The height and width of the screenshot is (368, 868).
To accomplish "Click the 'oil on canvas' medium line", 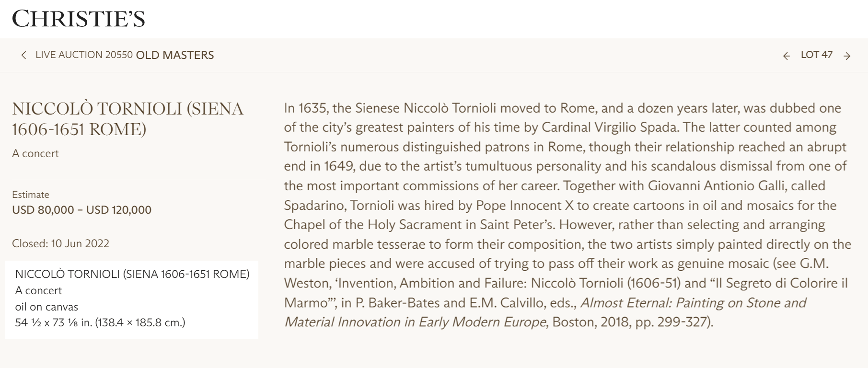I will point(46,307).
